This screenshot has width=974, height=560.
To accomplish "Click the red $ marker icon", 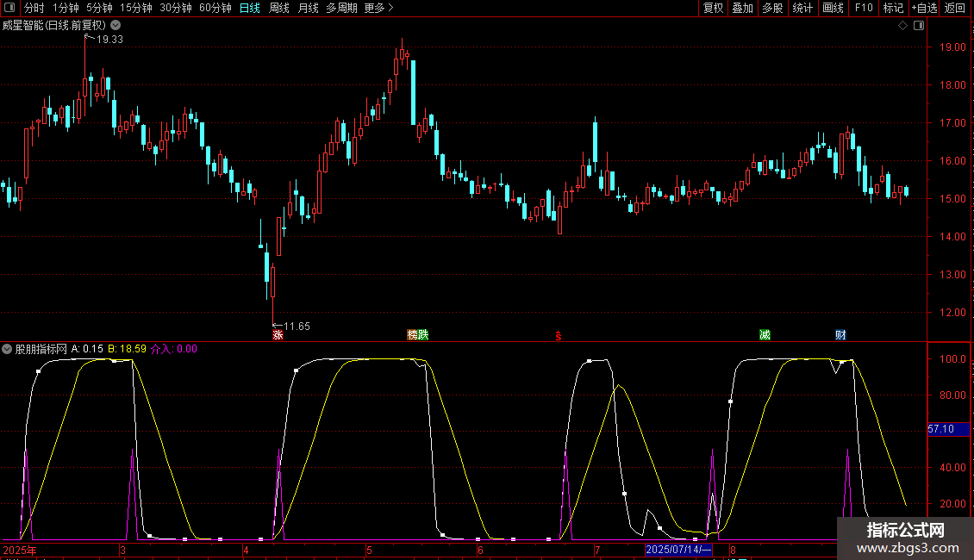I will (559, 335).
